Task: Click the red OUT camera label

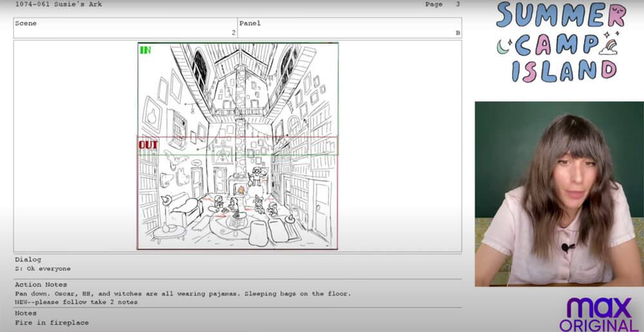Action: [x=148, y=145]
